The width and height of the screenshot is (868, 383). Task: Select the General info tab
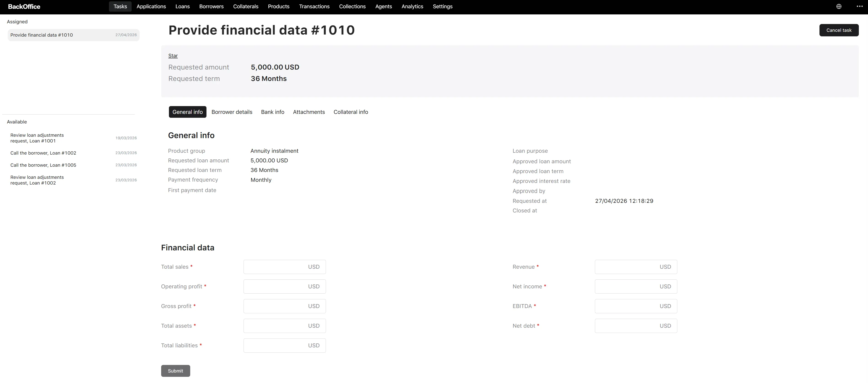187,112
